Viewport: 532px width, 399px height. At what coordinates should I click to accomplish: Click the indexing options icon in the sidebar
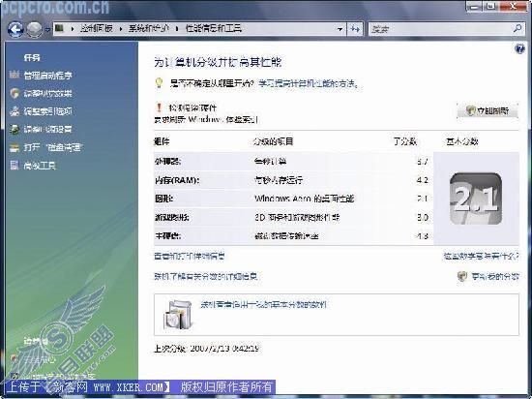pos(15,110)
